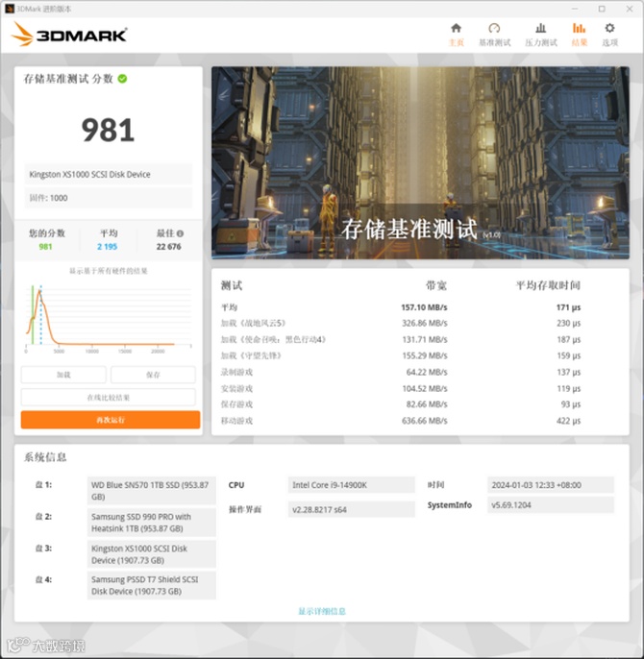Click the SystemInfo version v5.69.1204
This screenshot has width=644, height=659.
[550, 505]
